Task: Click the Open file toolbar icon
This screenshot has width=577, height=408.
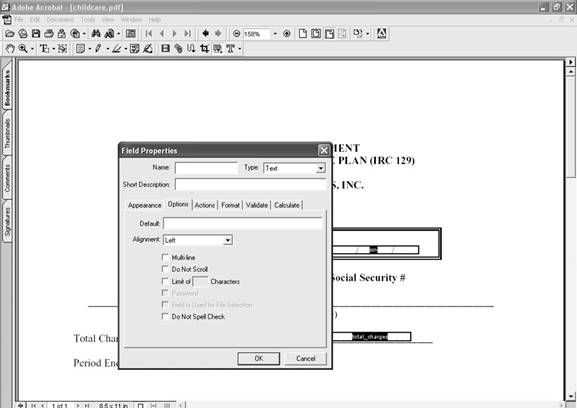Action: 10,34
